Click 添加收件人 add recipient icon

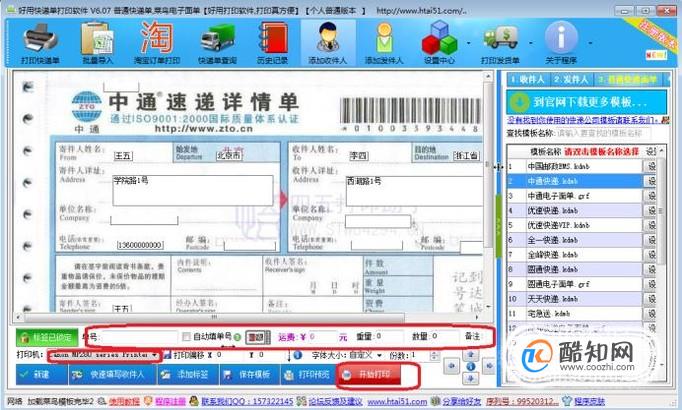[x=328, y=43]
